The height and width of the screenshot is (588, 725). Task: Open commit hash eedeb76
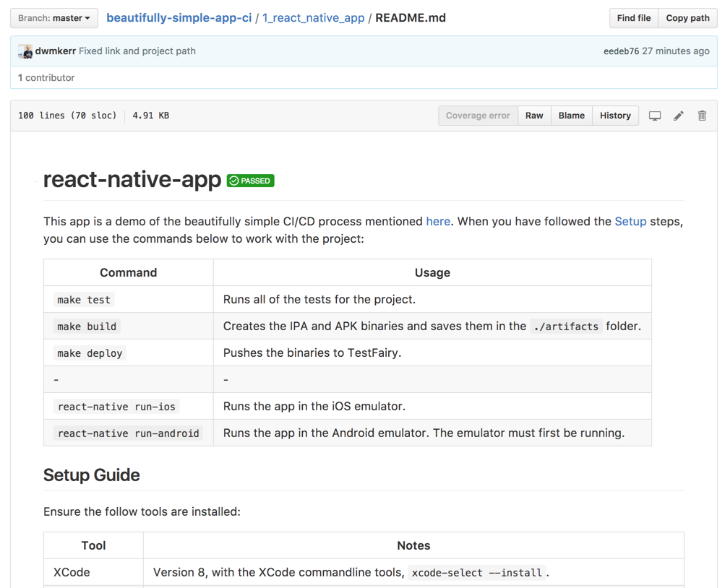coord(621,51)
